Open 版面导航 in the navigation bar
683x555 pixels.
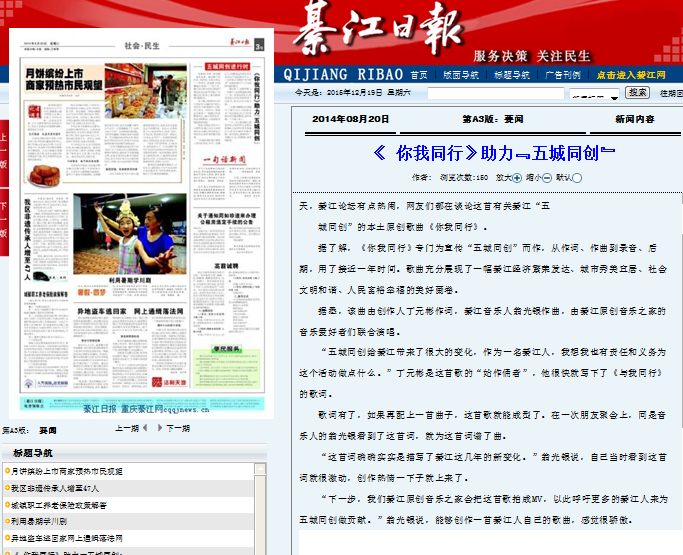[x=461, y=75]
